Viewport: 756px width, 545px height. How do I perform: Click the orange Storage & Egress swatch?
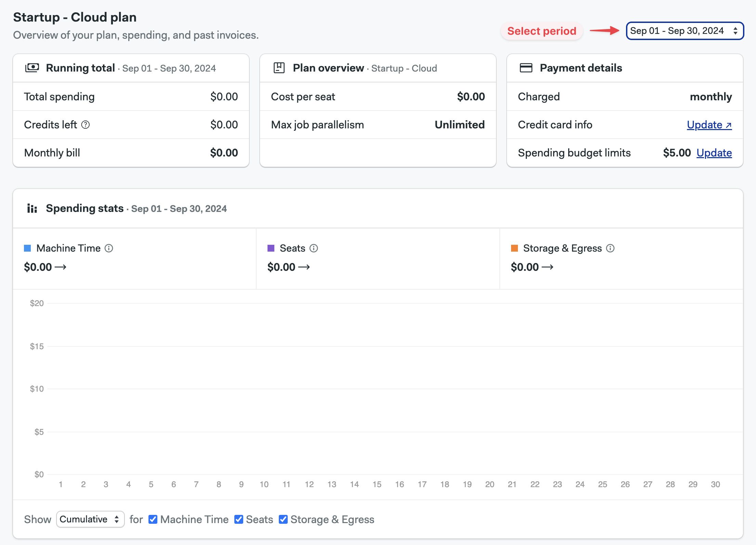pos(514,248)
